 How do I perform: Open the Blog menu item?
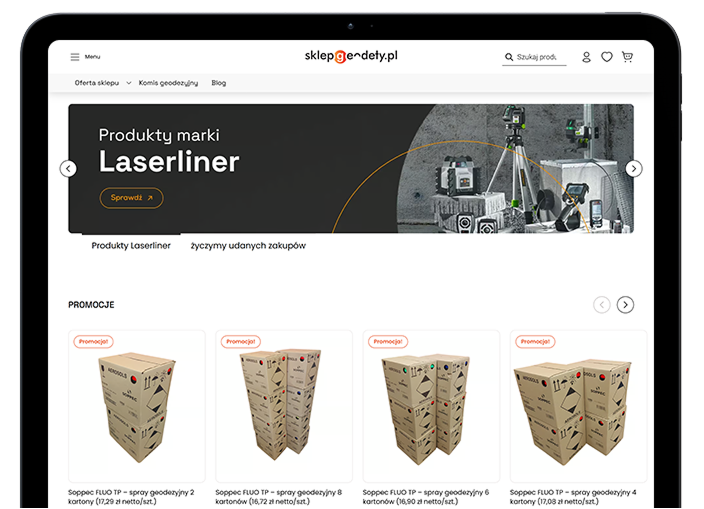coord(219,83)
